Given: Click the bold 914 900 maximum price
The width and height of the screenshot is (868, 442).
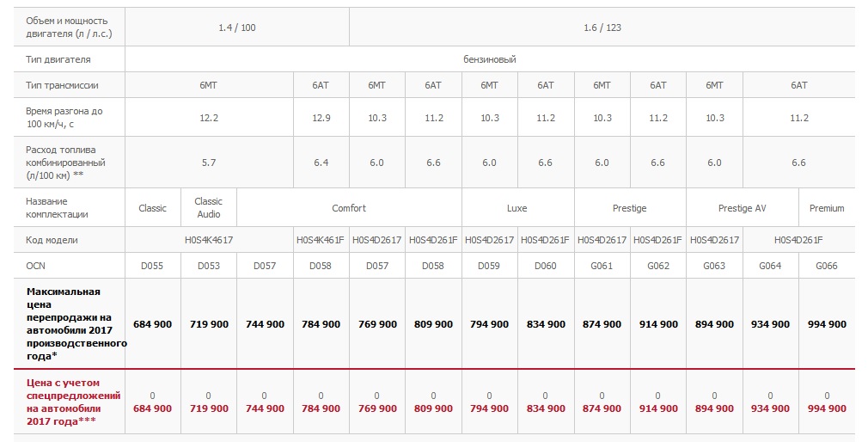Looking at the screenshot, I should pyautogui.click(x=658, y=324).
